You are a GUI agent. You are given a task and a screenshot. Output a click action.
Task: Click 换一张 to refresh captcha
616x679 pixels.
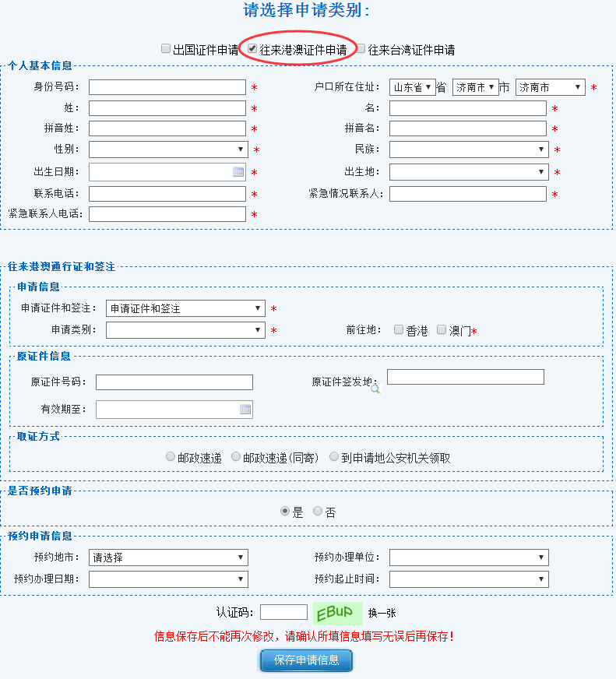coord(382,613)
